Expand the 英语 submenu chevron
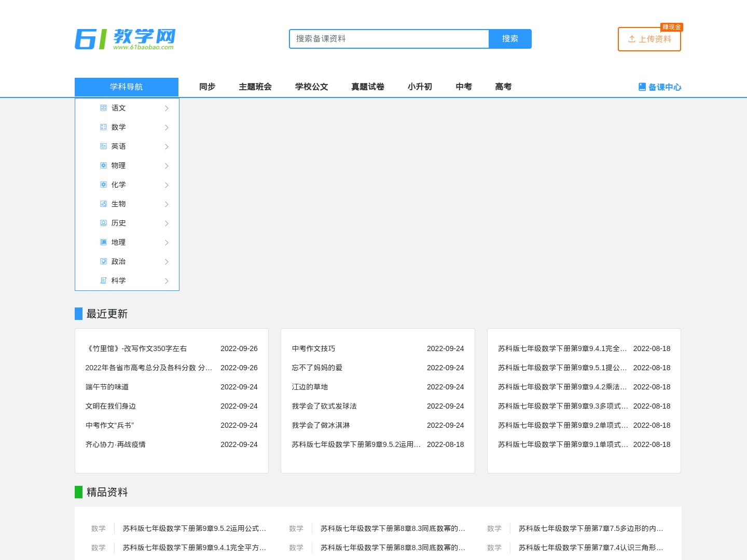 [x=167, y=147]
